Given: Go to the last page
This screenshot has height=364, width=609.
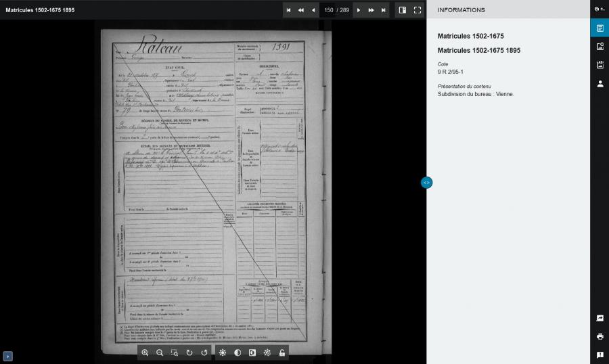Looking at the screenshot, I should [384, 10].
